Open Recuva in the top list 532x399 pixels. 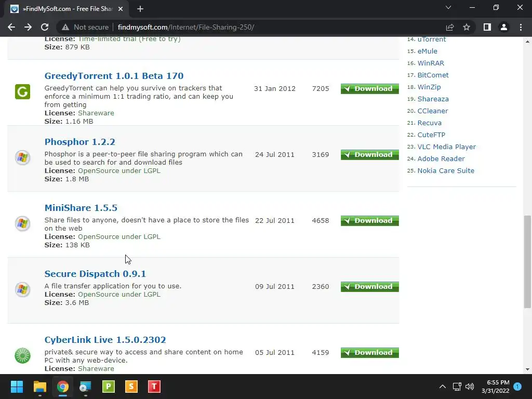(x=429, y=123)
